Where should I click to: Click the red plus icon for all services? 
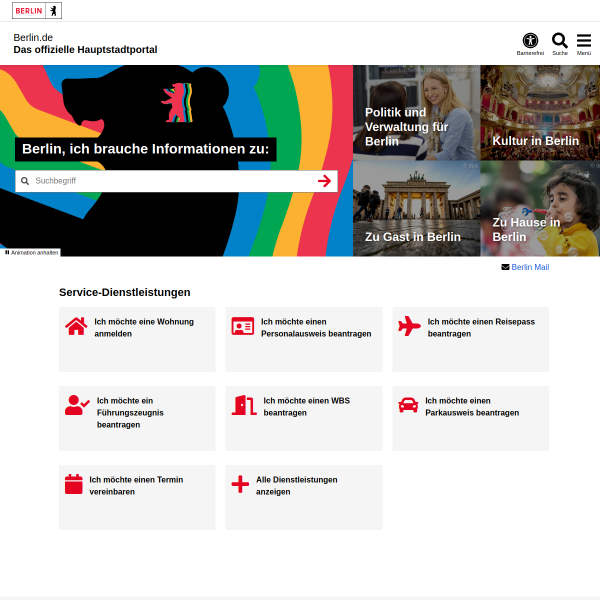[240, 484]
